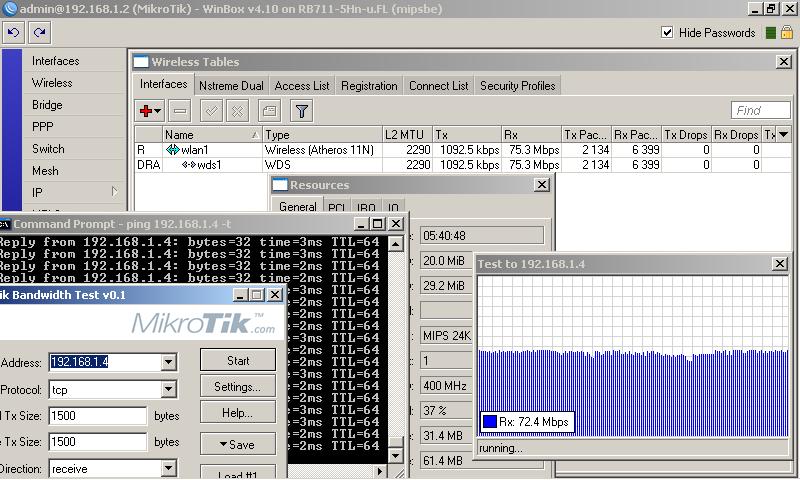The width and height of the screenshot is (800, 480).
Task: Open the Address dropdown in Bandwidth Test
Action: click(x=167, y=362)
